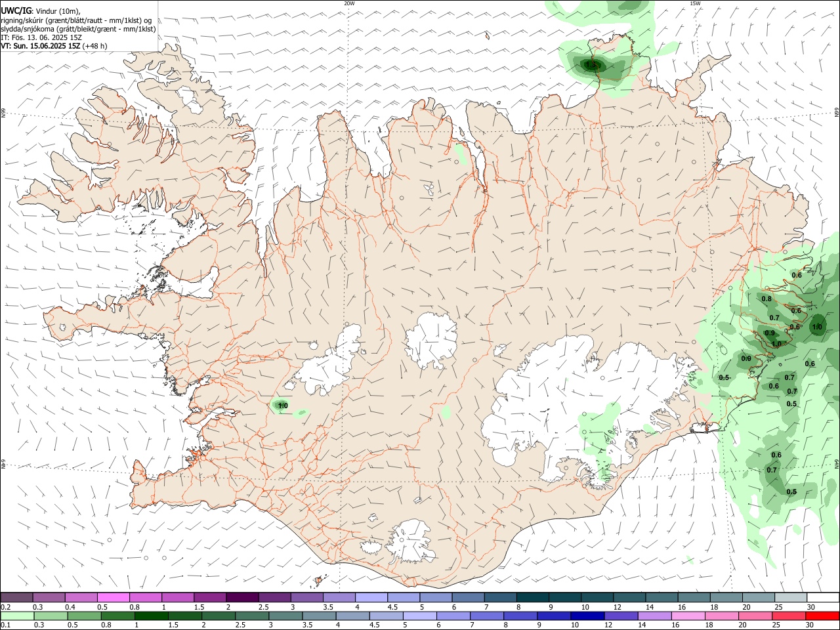Select the bottom-row lilac swatch between 14 and 16
The image size is (840, 630).
(x=654, y=616)
